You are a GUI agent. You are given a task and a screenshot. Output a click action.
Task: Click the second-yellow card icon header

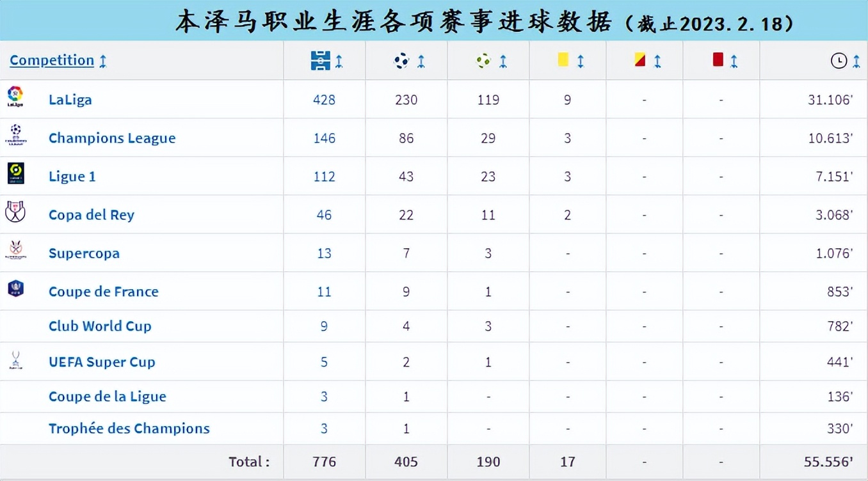(x=640, y=59)
